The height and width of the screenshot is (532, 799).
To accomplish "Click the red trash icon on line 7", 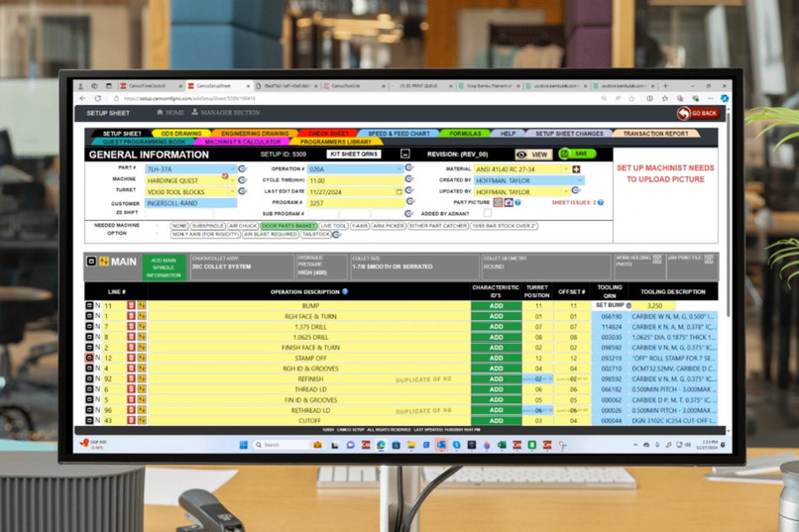I will click(x=131, y=326).
